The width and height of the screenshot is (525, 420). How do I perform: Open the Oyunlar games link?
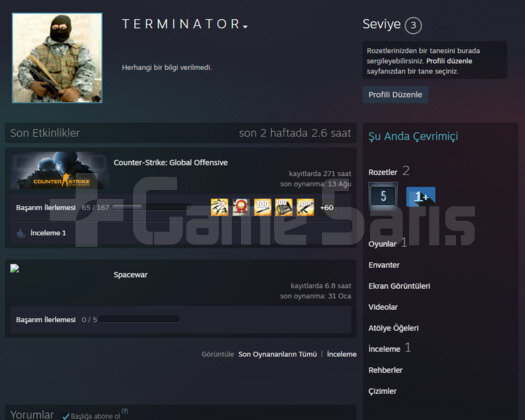(x=382, y=244)
